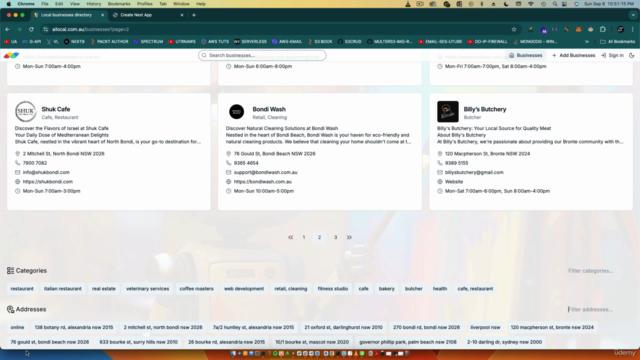640x360 pixels.
Task: Click the Sign in link
Action: coord(612,55)
